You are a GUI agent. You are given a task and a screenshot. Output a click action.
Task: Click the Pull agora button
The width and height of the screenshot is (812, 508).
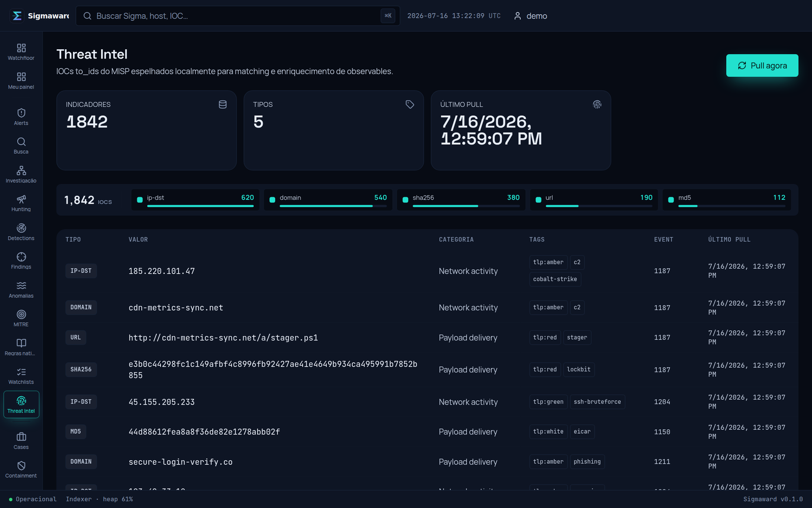(762, 66)
